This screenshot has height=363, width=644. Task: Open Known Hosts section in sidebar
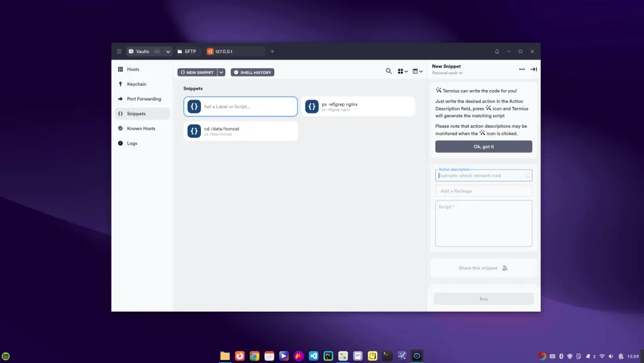click(x=143, y=129)
